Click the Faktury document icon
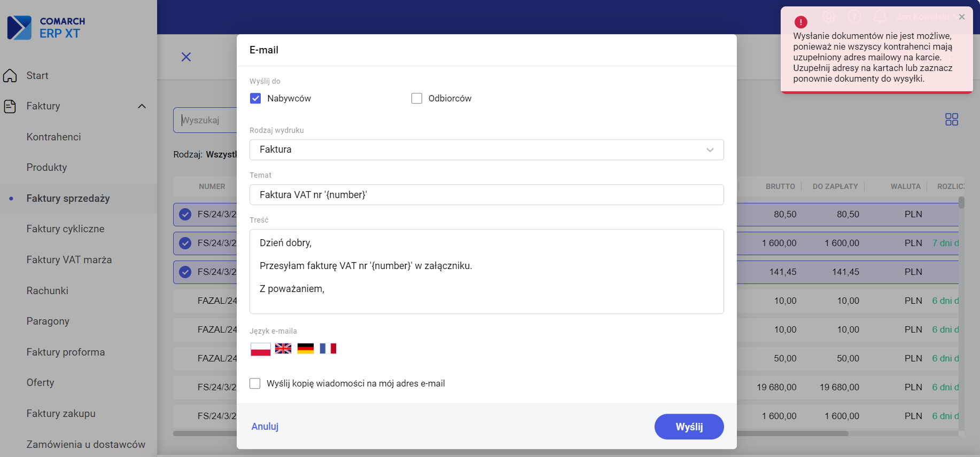The height and width of the screenshot is (457, 980). pos(10,106)
